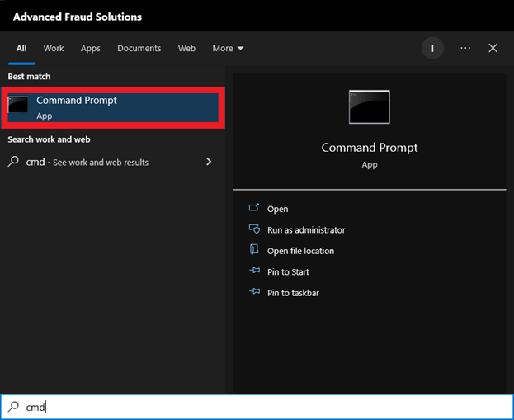Click the search box containing 'cmd'
Screen dimensions: 514x420
(x=257, y=407)
